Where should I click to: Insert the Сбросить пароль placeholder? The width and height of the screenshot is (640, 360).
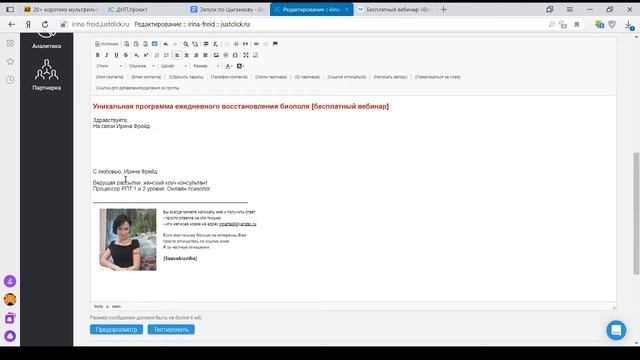[x=186, y=77]
